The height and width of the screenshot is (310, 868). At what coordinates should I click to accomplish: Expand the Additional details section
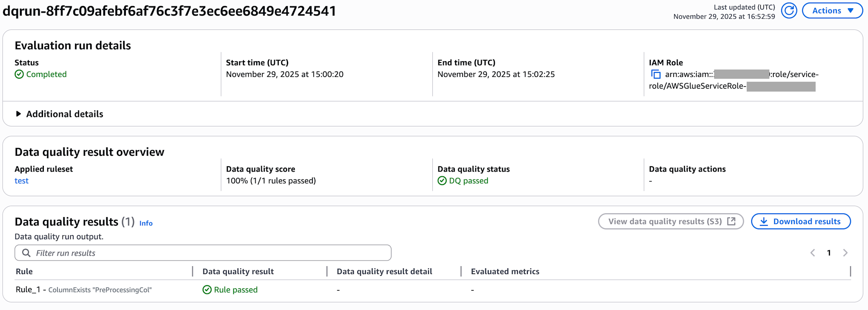[19, 114]
